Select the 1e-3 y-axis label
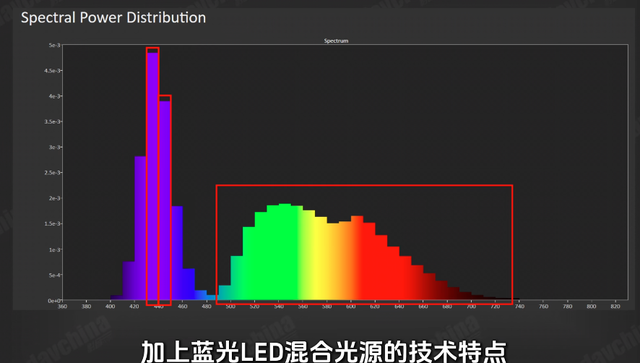The width and height of the screenshot is (640, 363). click(x=55, y=249)
